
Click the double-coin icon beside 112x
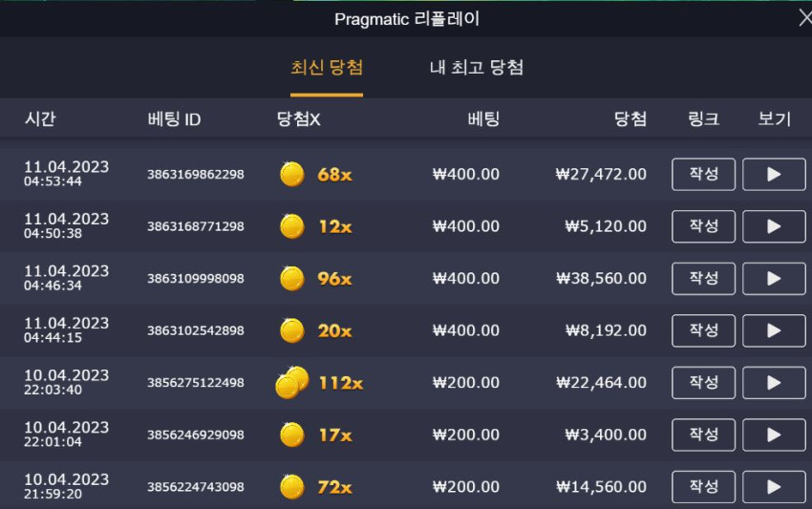point(292,383)
